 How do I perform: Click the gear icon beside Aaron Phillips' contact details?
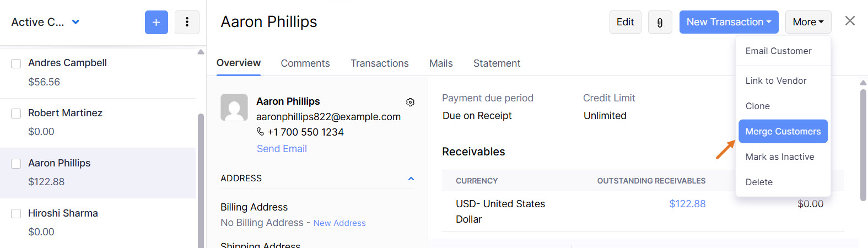click(x=410, y=102)
